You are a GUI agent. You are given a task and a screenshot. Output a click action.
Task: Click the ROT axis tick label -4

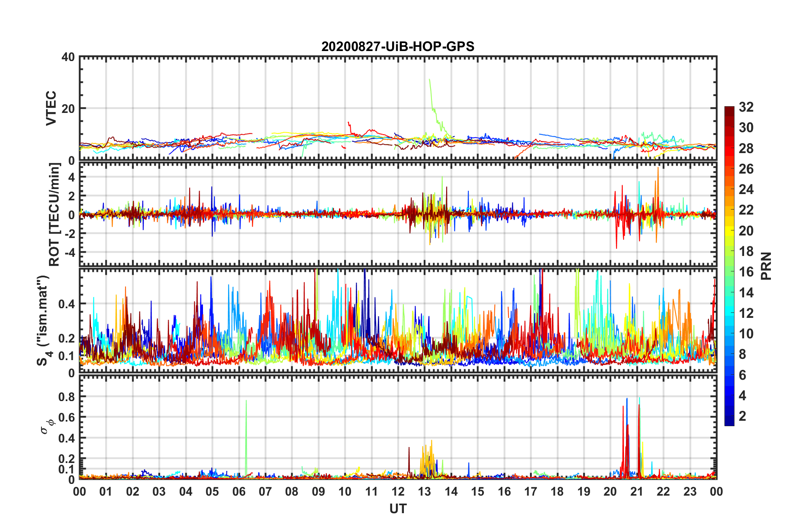pyautogui.click(x=68, y=252)
